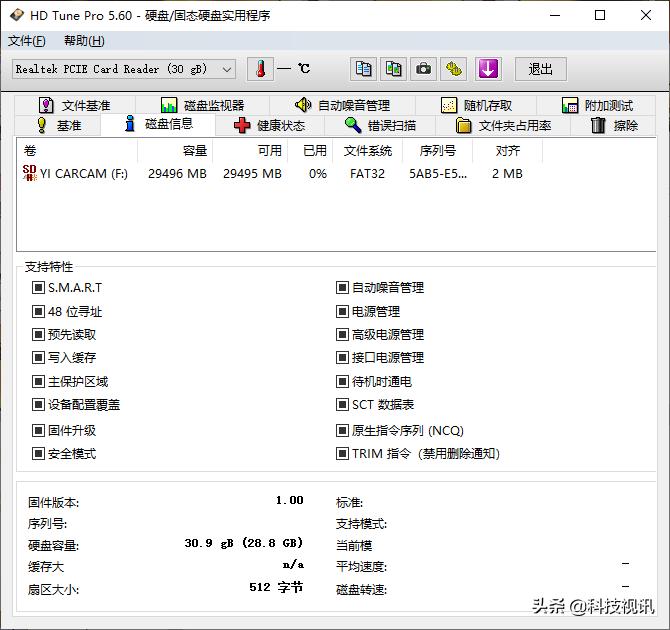Sort by the 可用 column header
Viewport: 670px width, 630px height.
click(250, 150)
